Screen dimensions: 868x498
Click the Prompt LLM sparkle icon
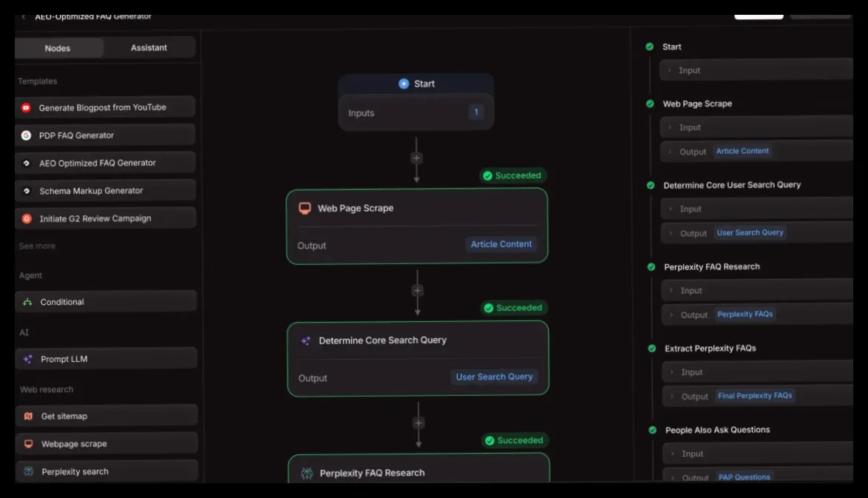(27, 359)
